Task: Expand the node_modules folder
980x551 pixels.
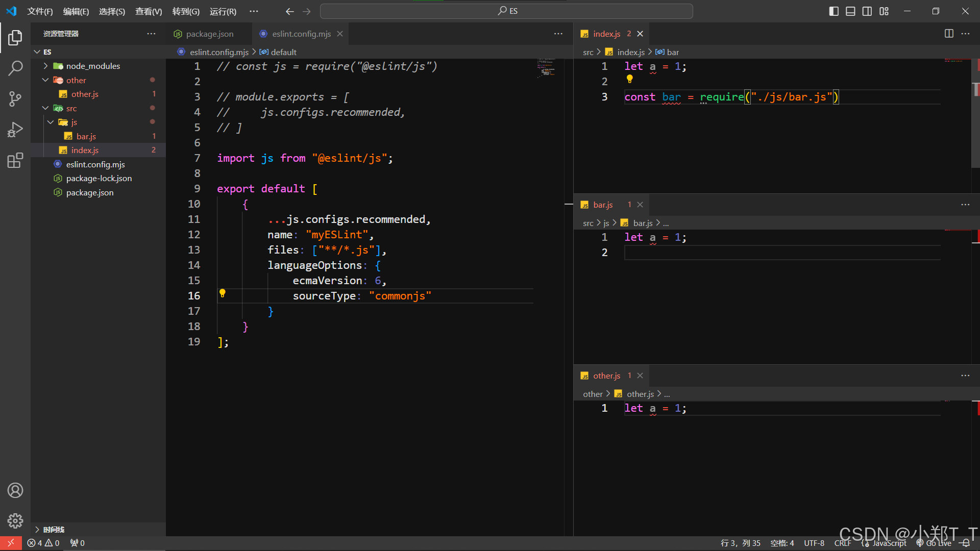Action: 93,66
